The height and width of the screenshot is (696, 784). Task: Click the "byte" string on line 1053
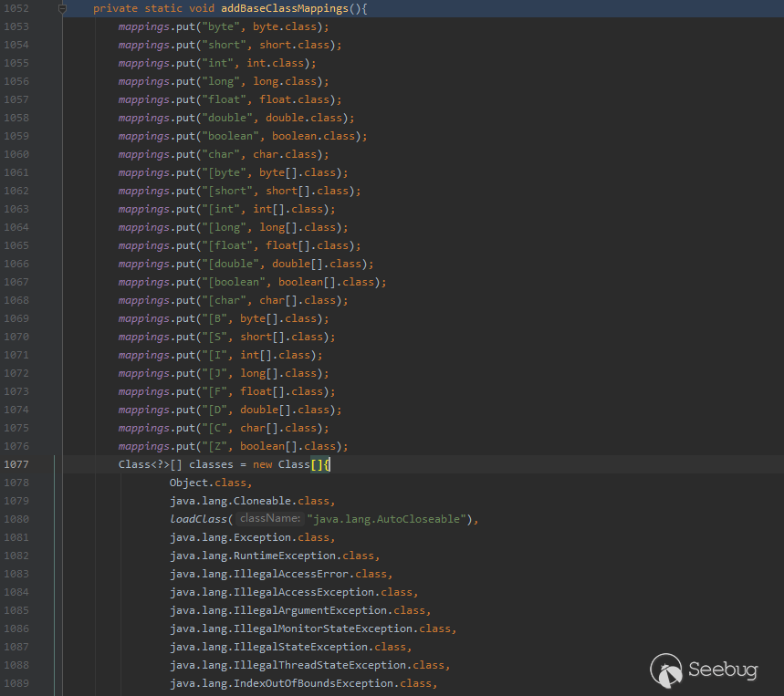[221, 26]
